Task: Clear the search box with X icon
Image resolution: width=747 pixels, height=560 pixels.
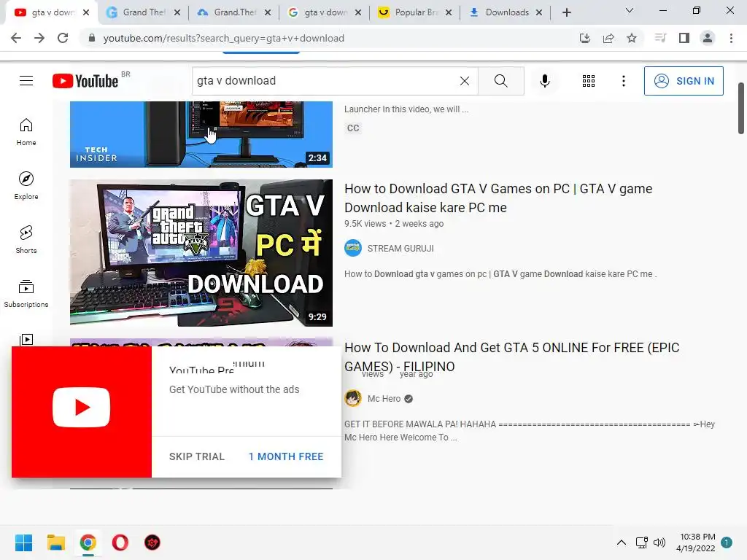Action: (465, 81)
